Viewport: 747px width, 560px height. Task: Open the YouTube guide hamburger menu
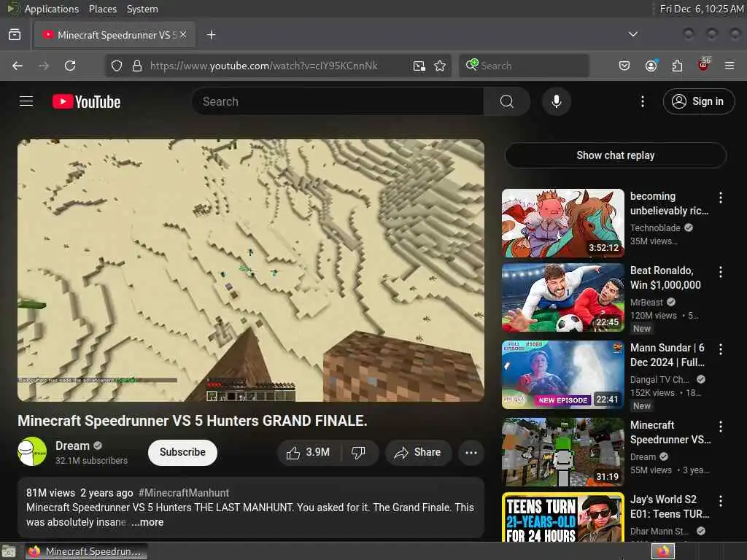pyautogui.click(x=26, y=101)
